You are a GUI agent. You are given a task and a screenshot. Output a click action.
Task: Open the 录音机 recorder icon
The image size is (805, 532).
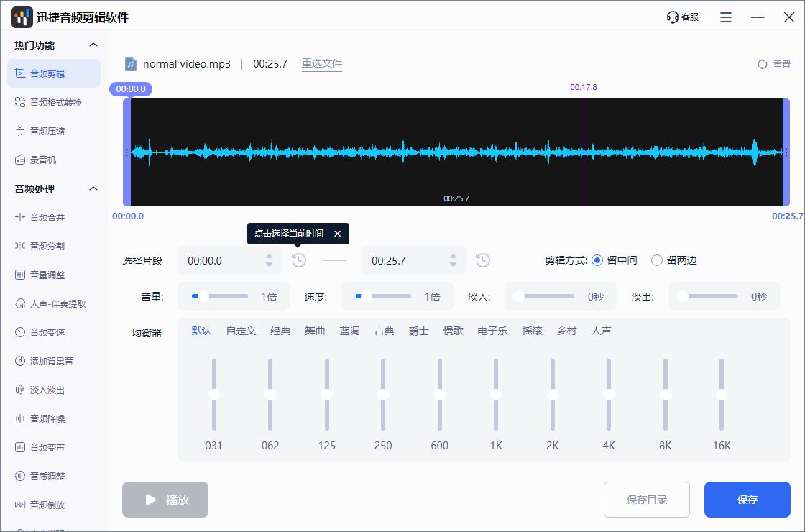pos(20,160)
